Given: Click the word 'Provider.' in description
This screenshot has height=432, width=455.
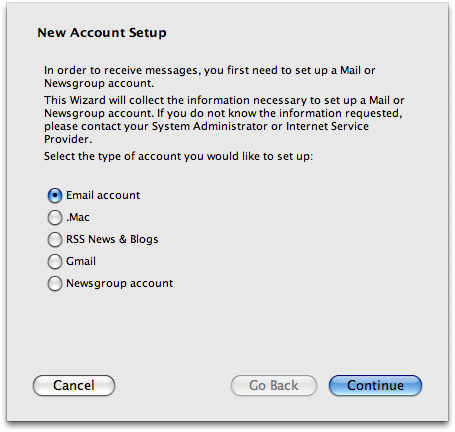Looking at the screenshot, I should coord(68,139).
